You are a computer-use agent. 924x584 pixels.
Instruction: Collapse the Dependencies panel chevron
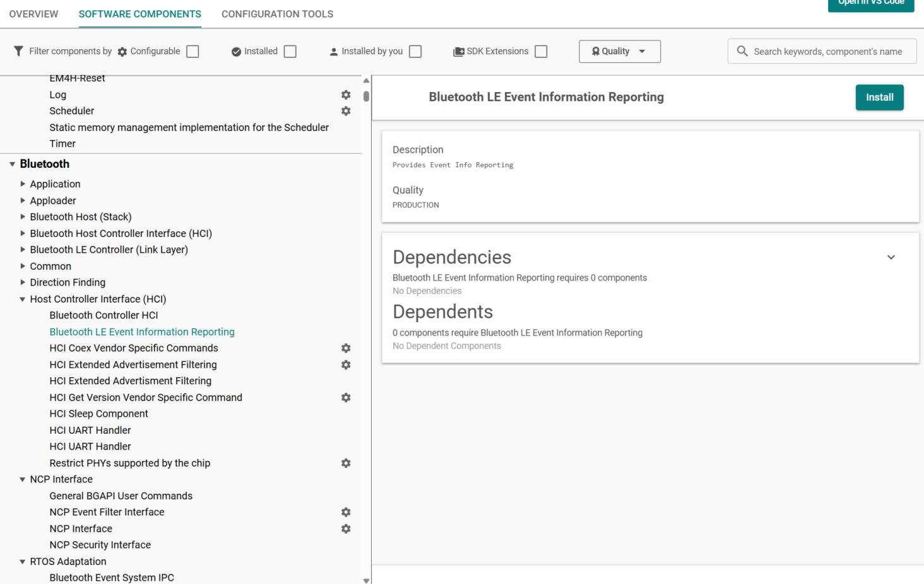click(x=891, y=257)
